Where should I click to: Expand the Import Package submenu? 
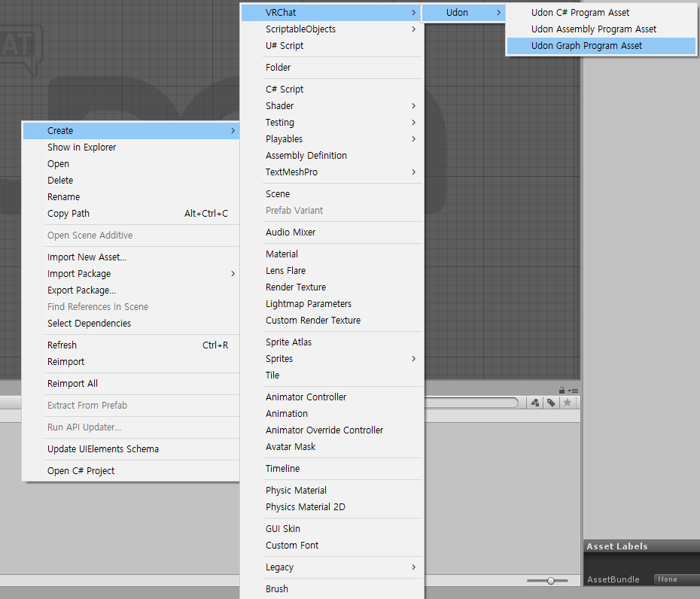pos(131,273)
